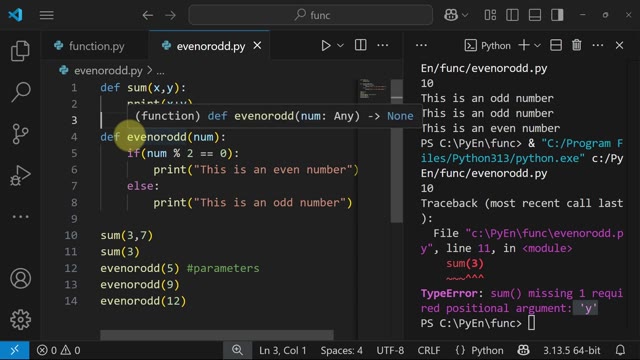640x360 pixels.
Task: Toggle the secondary side bar
Action: (557, 15)
